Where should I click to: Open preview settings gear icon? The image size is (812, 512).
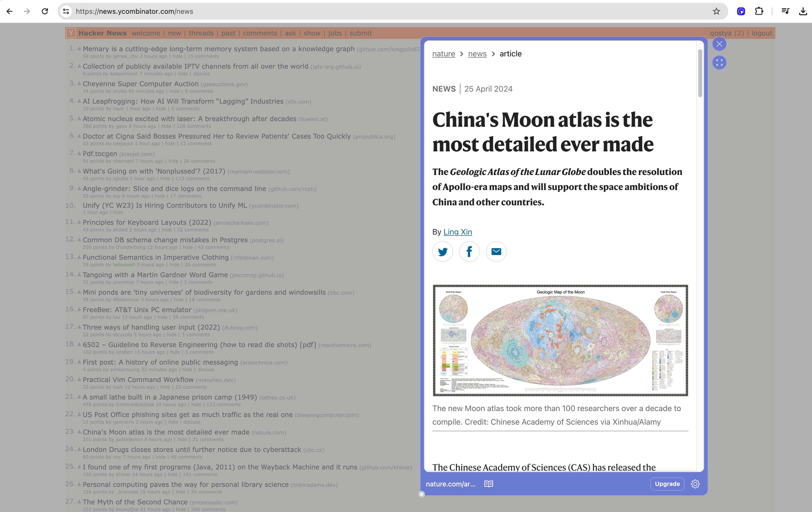point(695,484)
